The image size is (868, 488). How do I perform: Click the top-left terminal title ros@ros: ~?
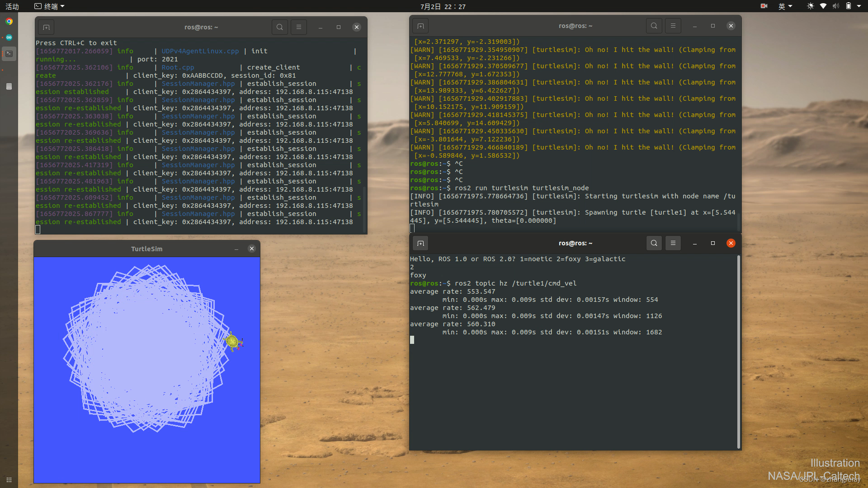tap(201, 27)
